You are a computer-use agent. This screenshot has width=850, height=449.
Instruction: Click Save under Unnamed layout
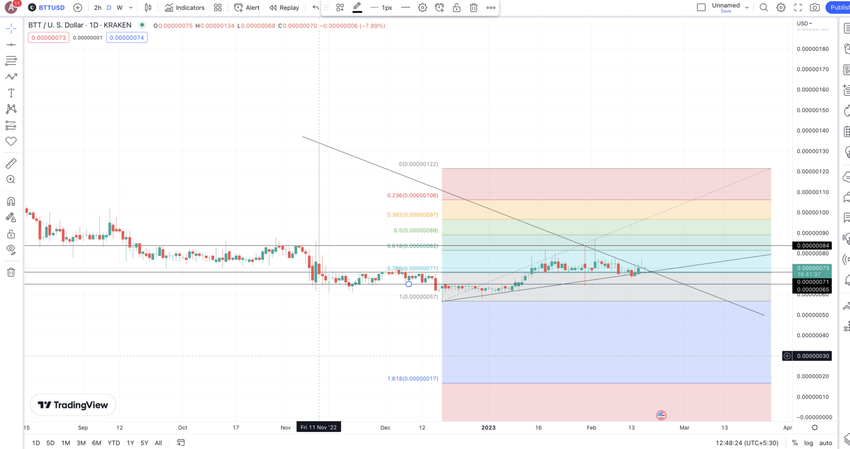[x=725, y=11]
